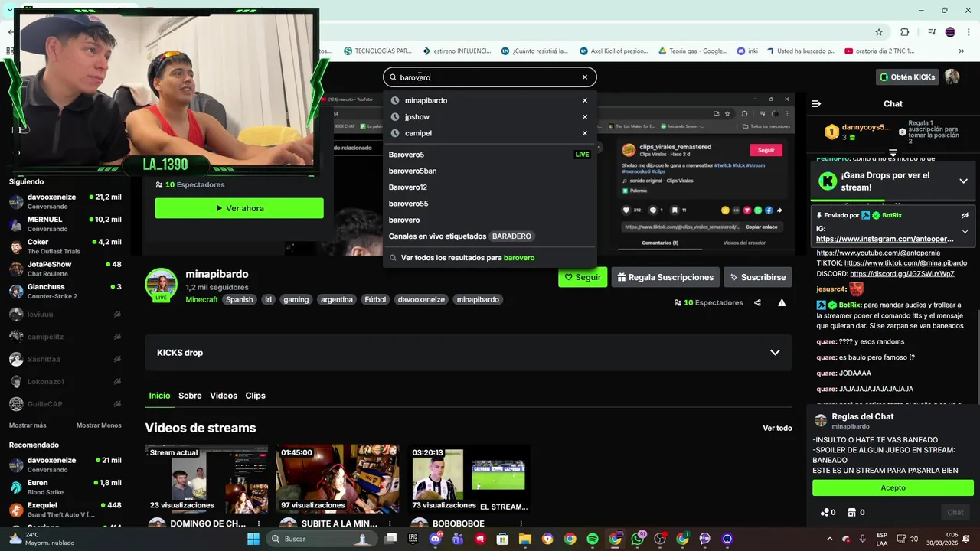Open Task View from the taskbar
The image size is (980, 551).
coord(390,539)
